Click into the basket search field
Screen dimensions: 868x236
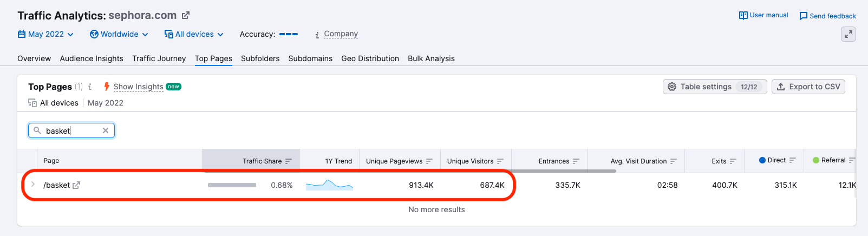(x=71, y=130)
